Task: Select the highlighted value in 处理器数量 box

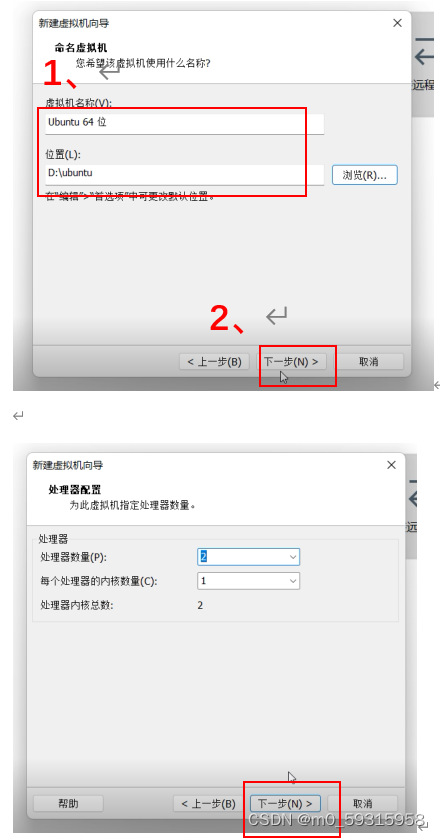Action: tap(204, 556)
